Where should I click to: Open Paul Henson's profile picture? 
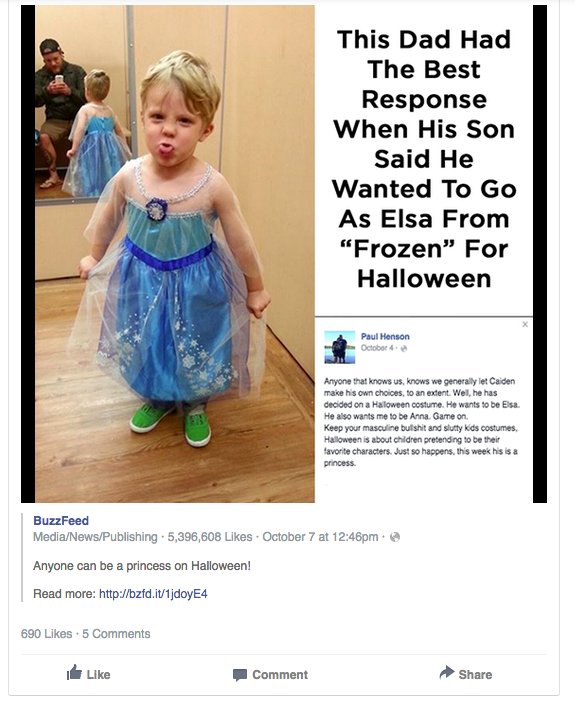tap(339, 347)
